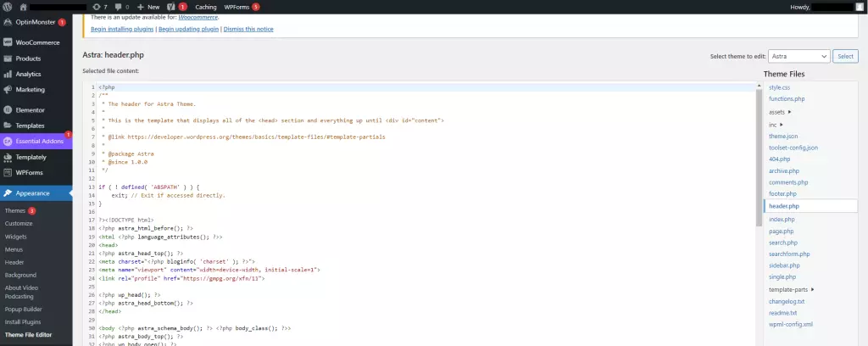This screenshot has height=346, width=868.
Task: Open single.php in Theme Files
Action: click(x=782, y=276)
